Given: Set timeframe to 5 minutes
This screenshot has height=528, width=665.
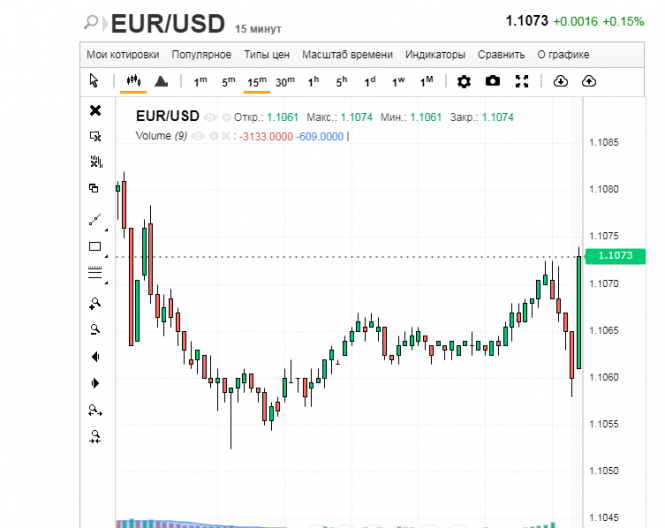Looking at the screenshot, I should [228, 81].
